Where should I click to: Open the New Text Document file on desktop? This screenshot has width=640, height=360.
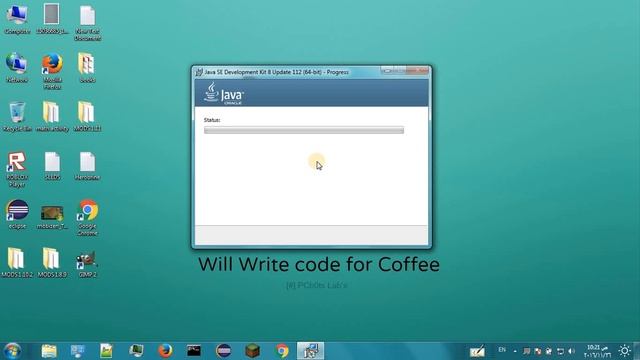tap(87, 22)
